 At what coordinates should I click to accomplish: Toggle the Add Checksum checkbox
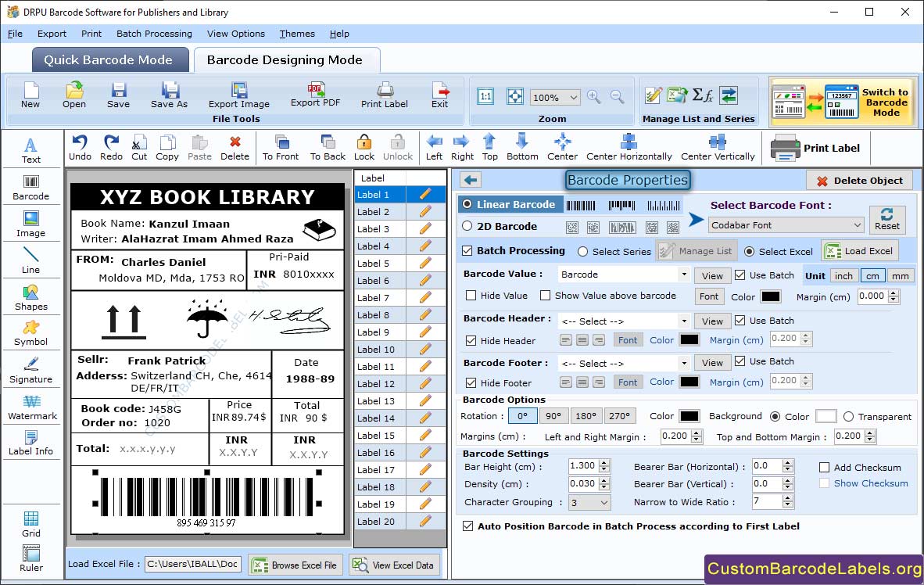(825, 467)
